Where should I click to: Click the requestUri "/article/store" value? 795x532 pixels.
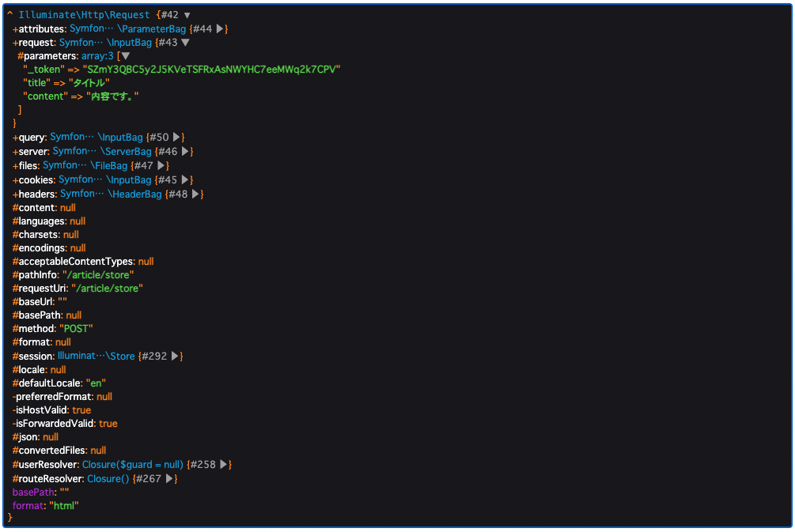[108, 289]
